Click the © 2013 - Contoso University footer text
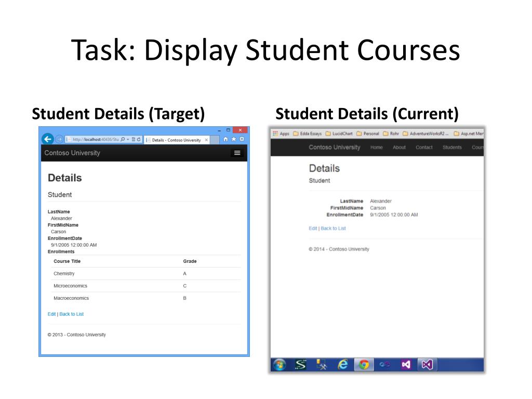The image size is (532, 399). (77, 335)
